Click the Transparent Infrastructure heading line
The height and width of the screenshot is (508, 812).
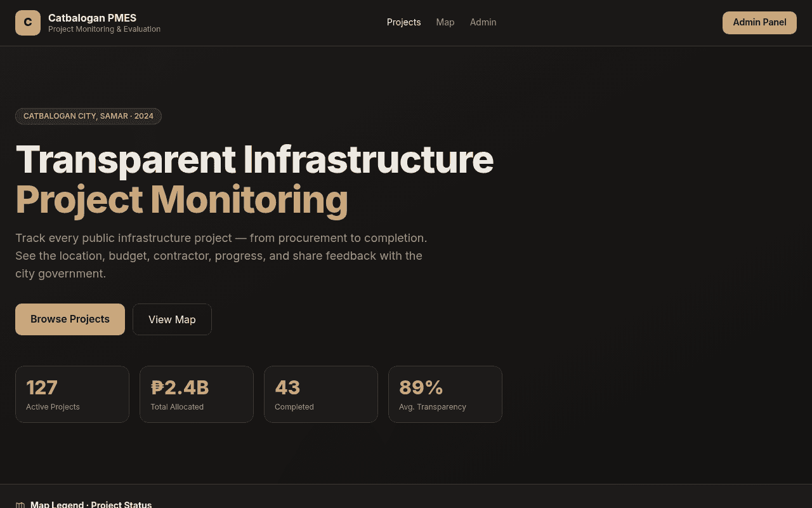click(254, 159)
